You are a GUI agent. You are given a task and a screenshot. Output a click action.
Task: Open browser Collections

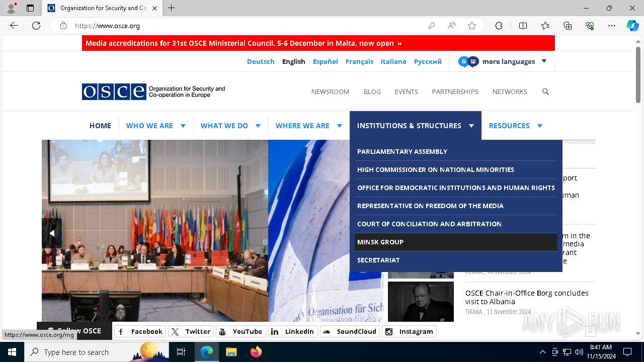pyautogui.click(x=568, y=26)
